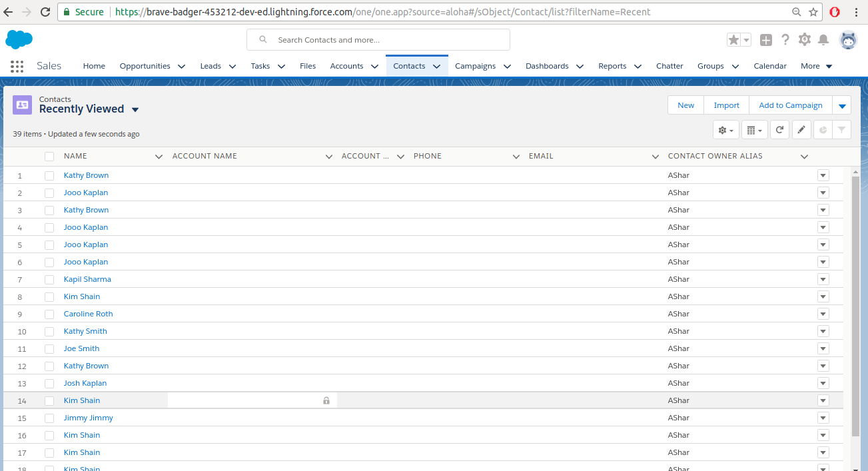
Task: Click the Favorites star icon
Action: pyautogui.click(x=733, y=40)
